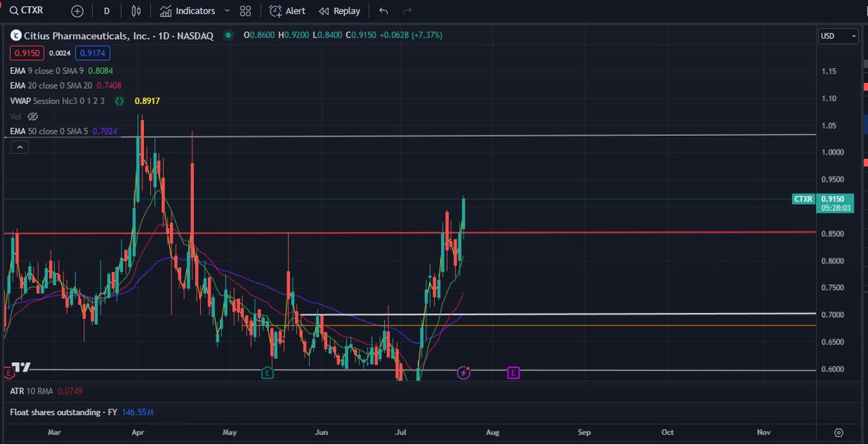Click the undo arrow in the toolbar

(383, 10)
